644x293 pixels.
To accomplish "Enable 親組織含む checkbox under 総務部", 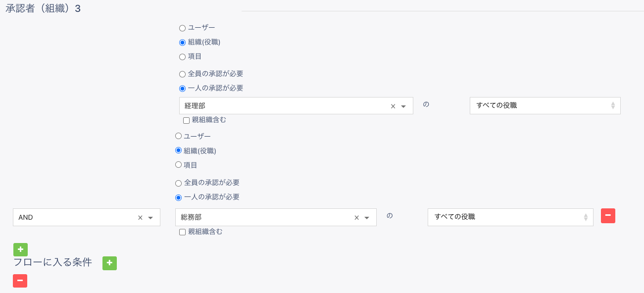I will tap(183, 232).
